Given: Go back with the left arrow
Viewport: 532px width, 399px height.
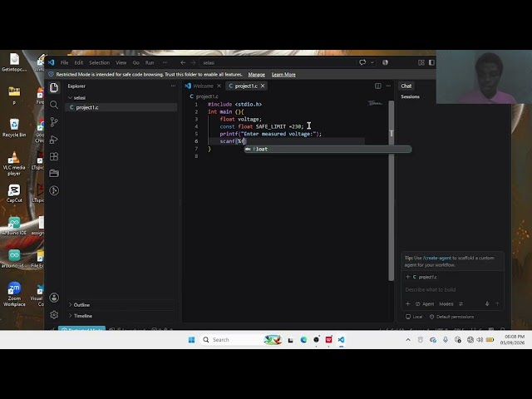Looking at the screenshot, I should click(x=183, y=62).
